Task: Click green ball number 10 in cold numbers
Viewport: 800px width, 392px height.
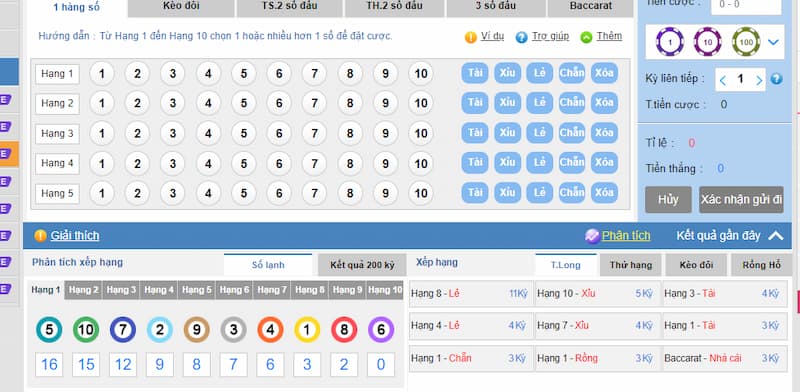Action: (x=86, y=330)
